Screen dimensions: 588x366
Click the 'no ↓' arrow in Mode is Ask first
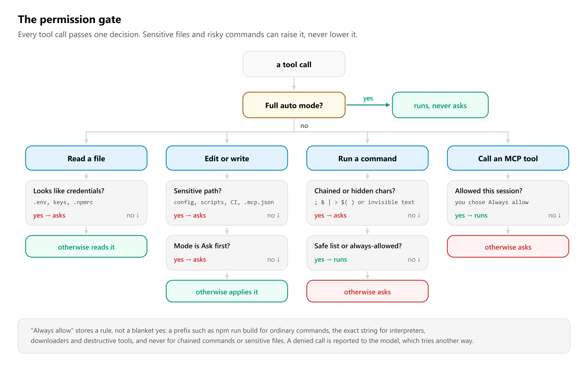[x=274, y=259]
